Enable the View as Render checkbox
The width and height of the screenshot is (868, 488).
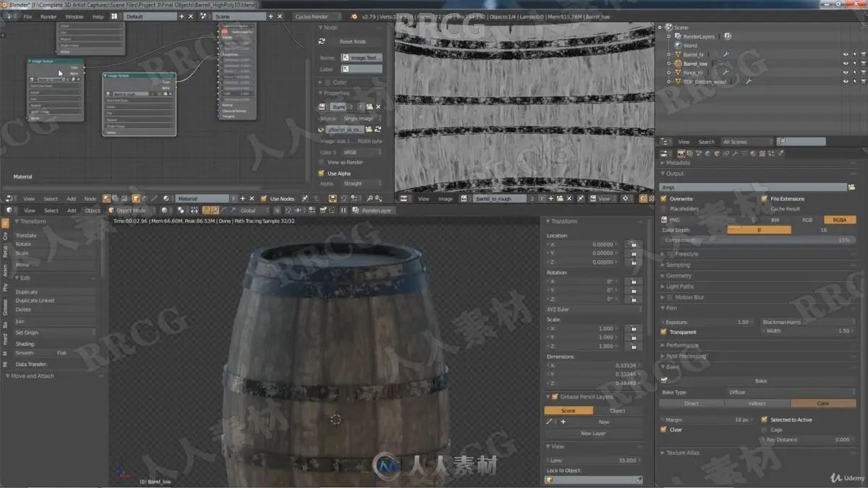point(321,162)
